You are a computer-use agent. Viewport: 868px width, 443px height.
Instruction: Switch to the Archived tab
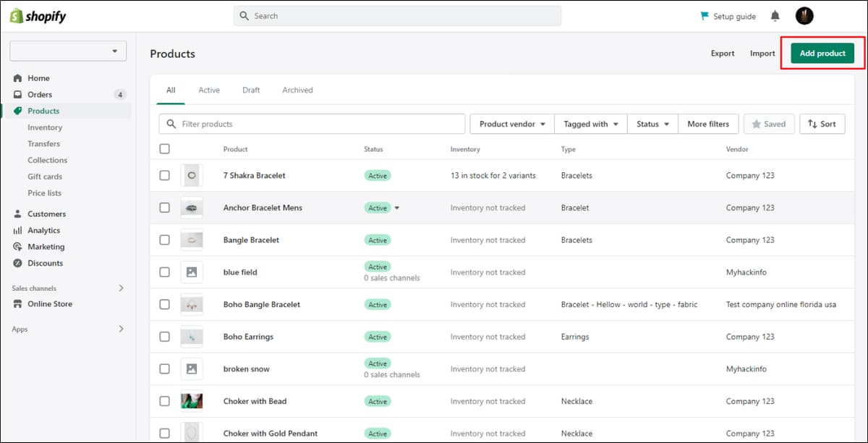click(x=297, y=90)
